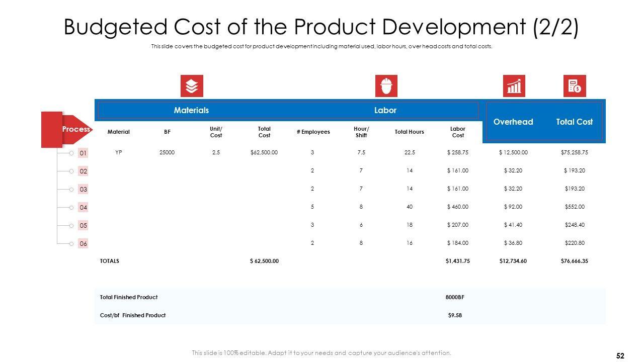Select the '25000' BF value
The image size is (644, 362).
click(167, 152)
